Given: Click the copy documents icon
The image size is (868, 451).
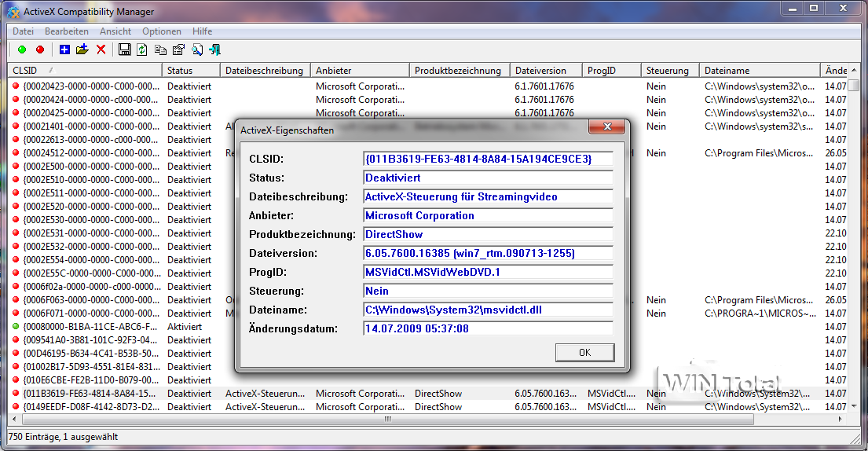Looking at the screenshot, I should point(160,49).
